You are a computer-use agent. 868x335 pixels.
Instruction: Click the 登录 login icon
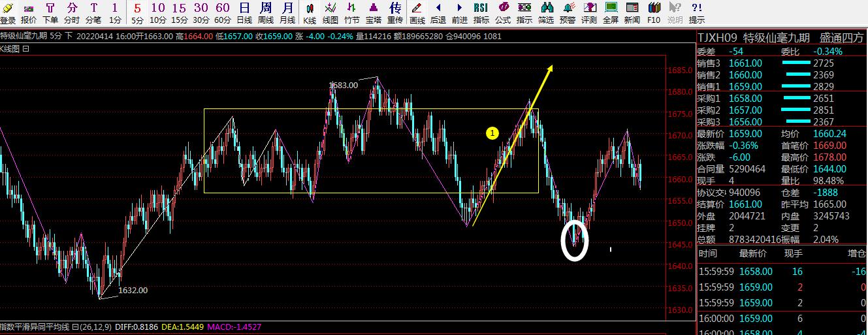[x=8, y=12]
